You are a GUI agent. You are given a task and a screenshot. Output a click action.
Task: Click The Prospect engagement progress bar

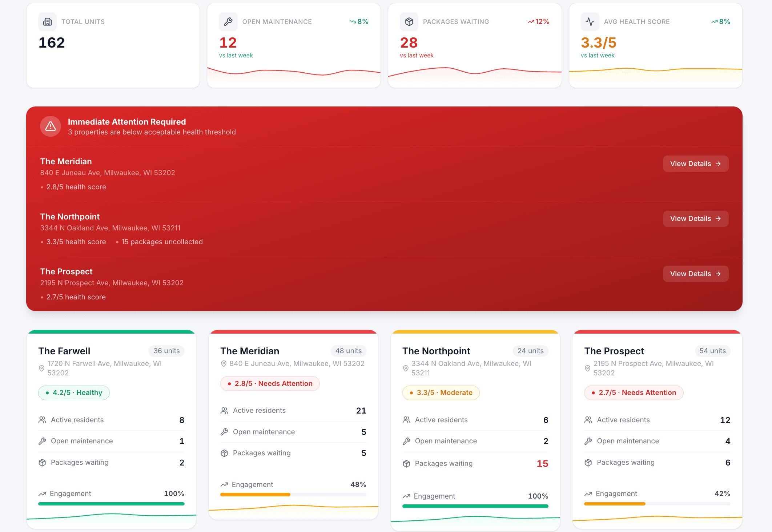tap(658, 504)
